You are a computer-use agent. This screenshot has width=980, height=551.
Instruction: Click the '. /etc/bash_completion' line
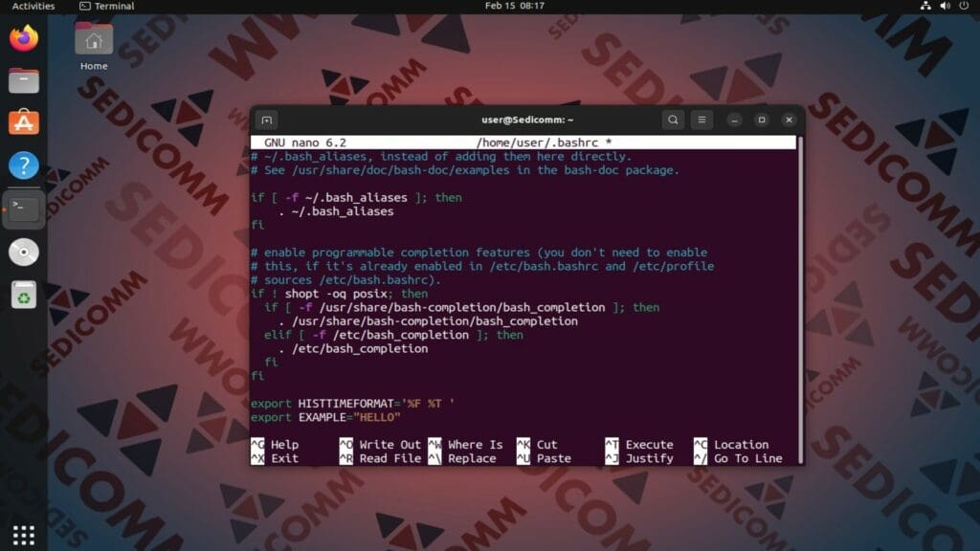tap(353, 348)
